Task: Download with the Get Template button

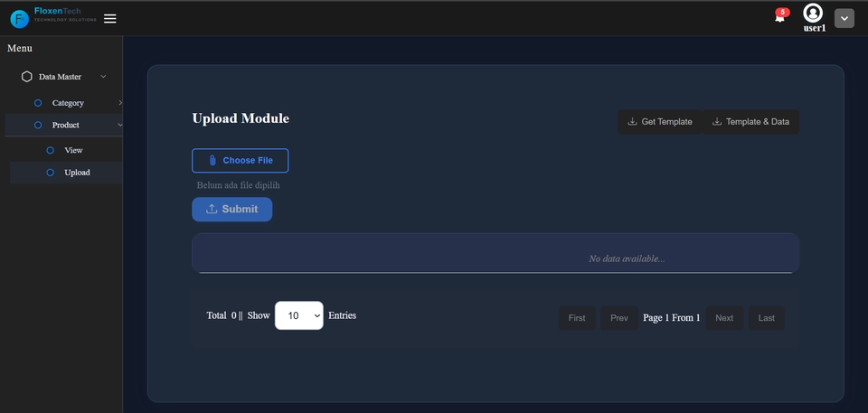Action: [660, 122]
